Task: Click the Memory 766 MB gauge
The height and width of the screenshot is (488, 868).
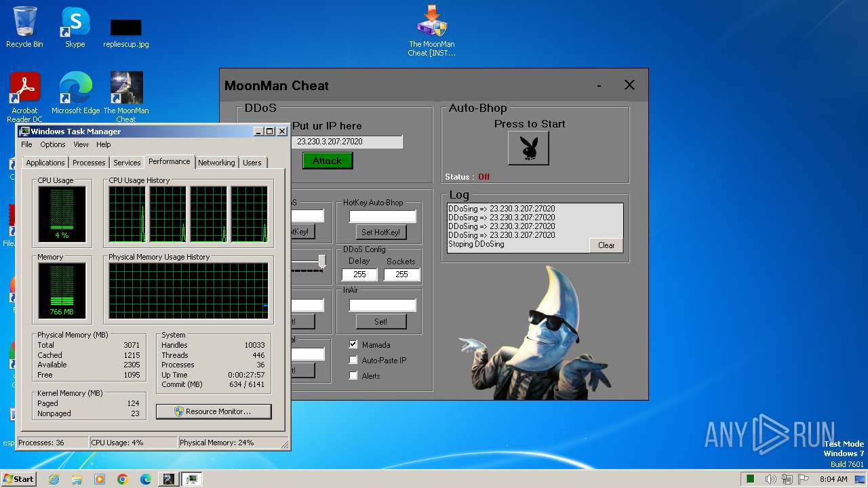Action: point(62,291)
